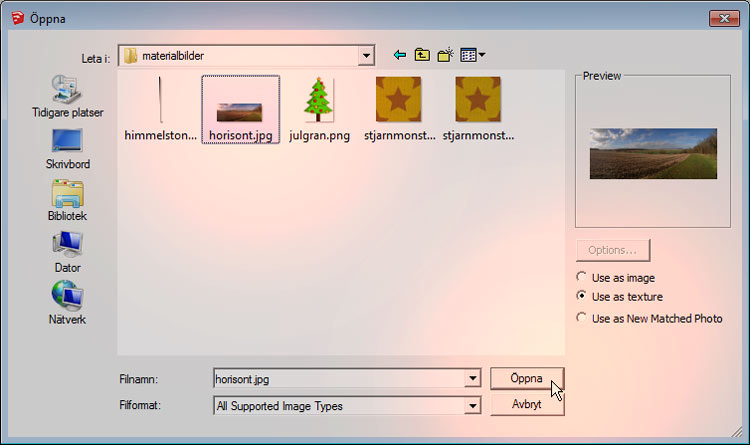Open Skrivbord location
Viewport: 750px width, 445px height.
67,149
